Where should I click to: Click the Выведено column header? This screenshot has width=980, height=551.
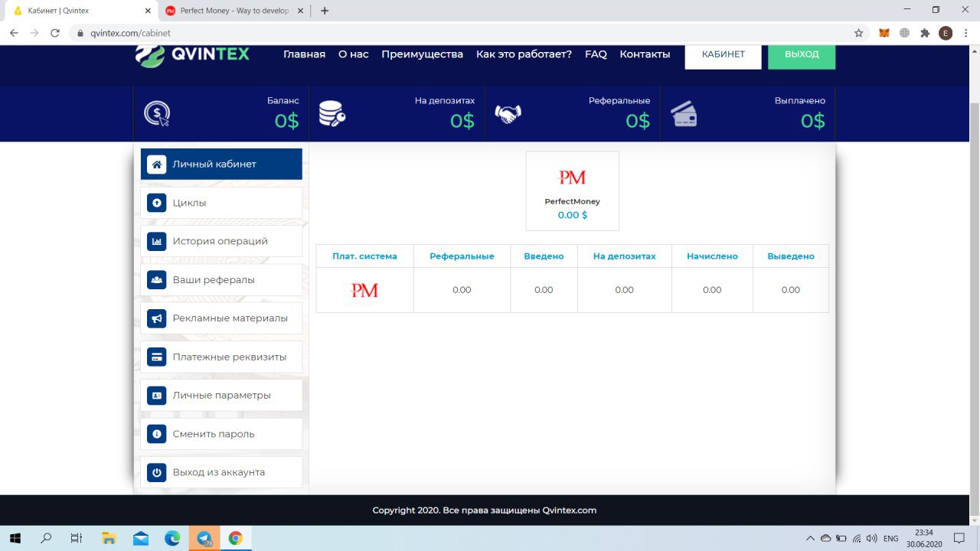coord(791,256)
